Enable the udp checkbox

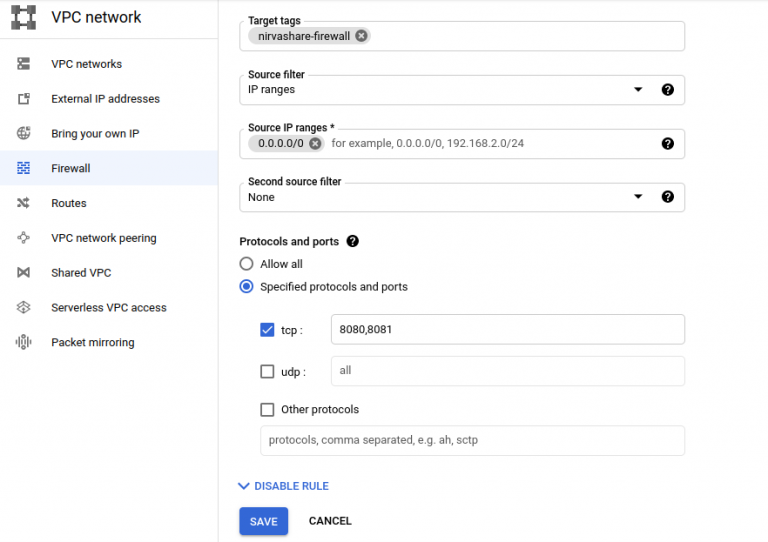(267, 372)
